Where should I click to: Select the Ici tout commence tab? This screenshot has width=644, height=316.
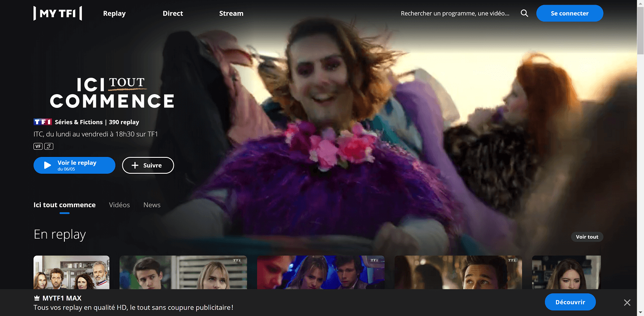(x=64, y=205)
